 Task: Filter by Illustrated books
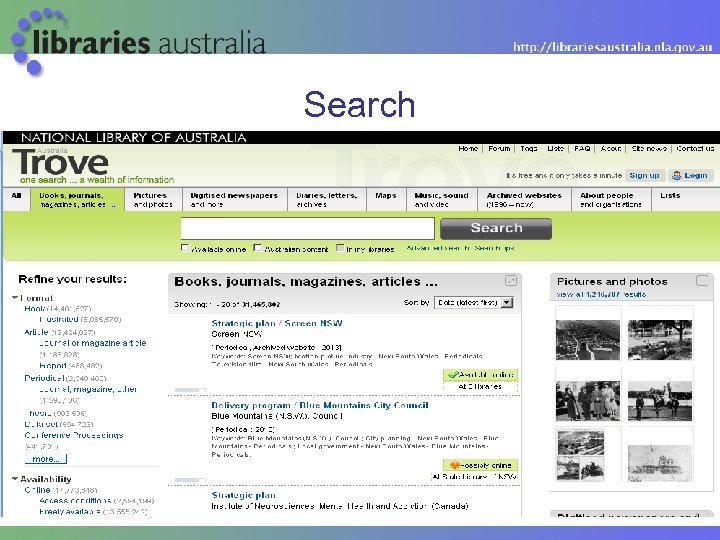(x=59, y=319)
